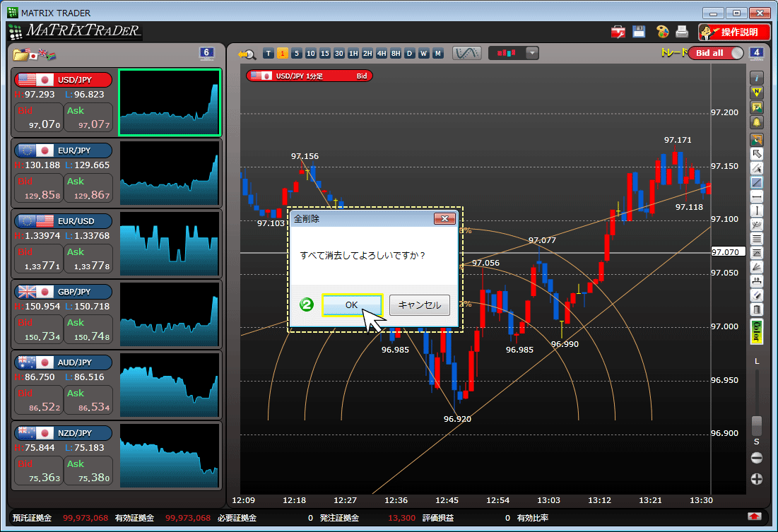778x532 pixels.
Task: Select the NZD/JPY pair header
Action: pyautogui.click(x=63, y=433)
